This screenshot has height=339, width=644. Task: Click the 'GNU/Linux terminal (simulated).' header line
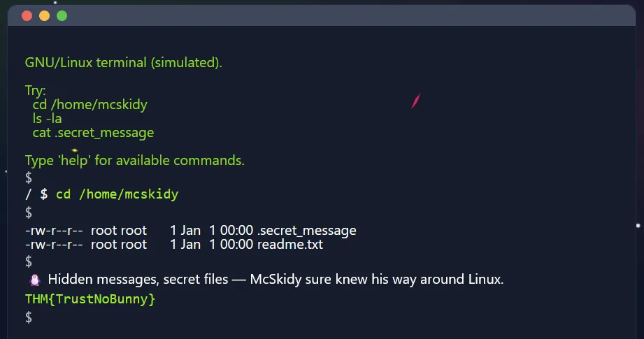[123, 63]
